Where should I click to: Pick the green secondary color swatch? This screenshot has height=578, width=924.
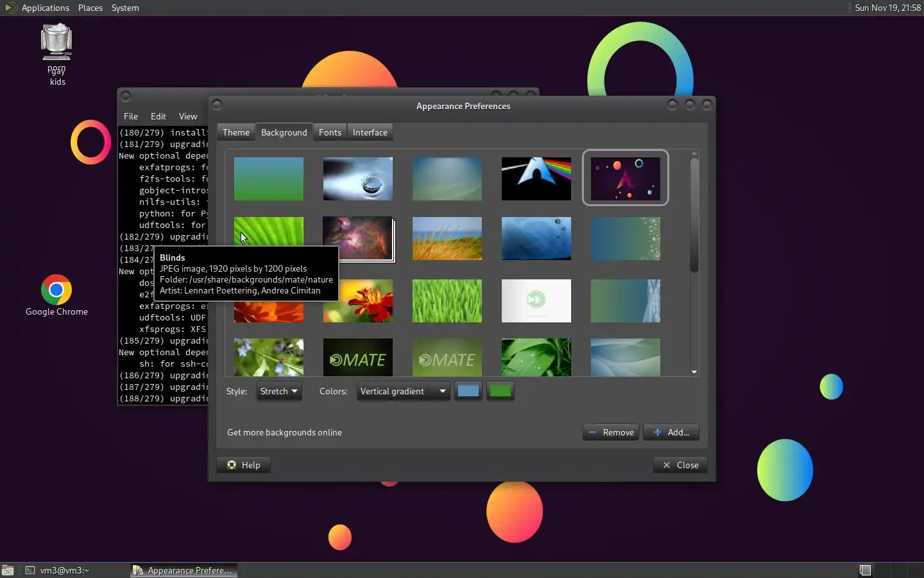tap(501, 391)
